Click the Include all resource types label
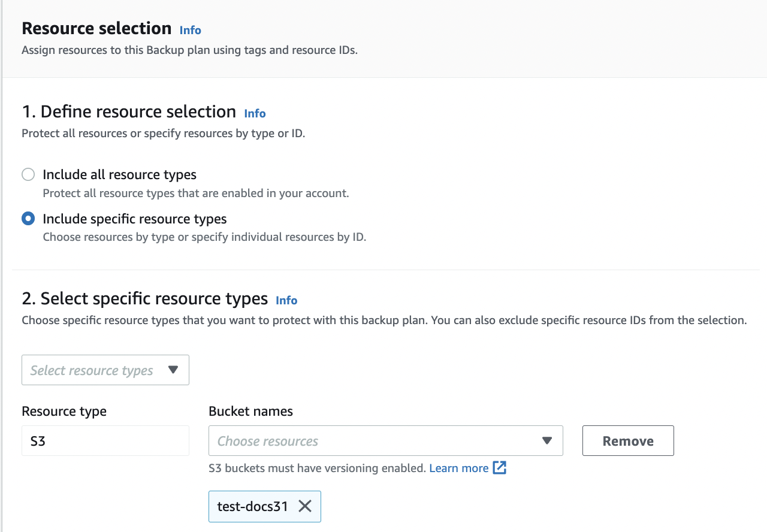Viewport: 767px width, 532px height. (x=120, y=174)
